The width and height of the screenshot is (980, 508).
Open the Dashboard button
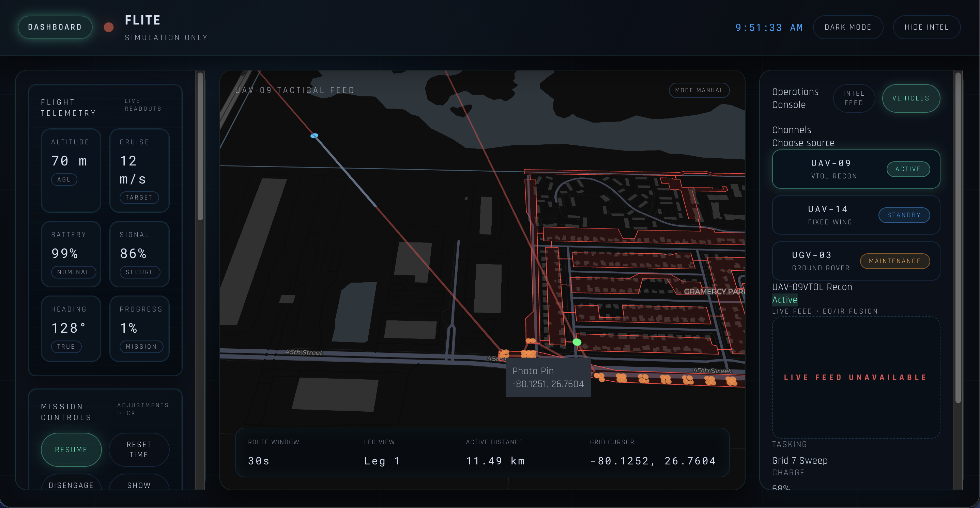point(55,27)
